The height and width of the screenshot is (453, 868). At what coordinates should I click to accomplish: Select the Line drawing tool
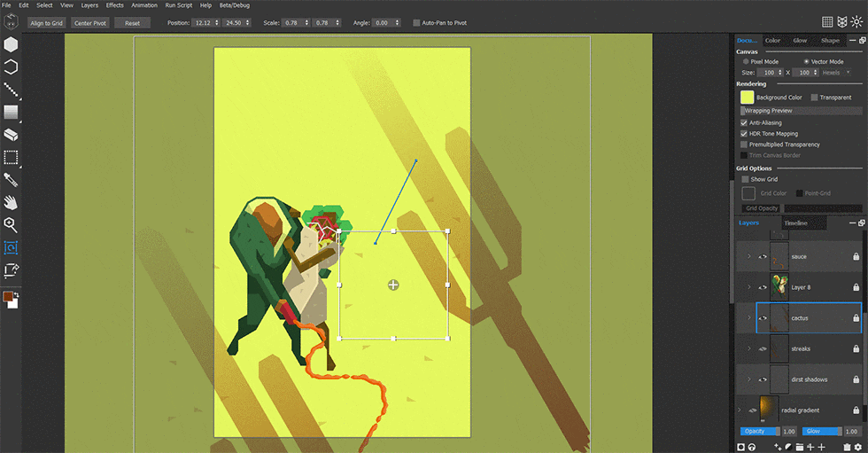[11, 90]
